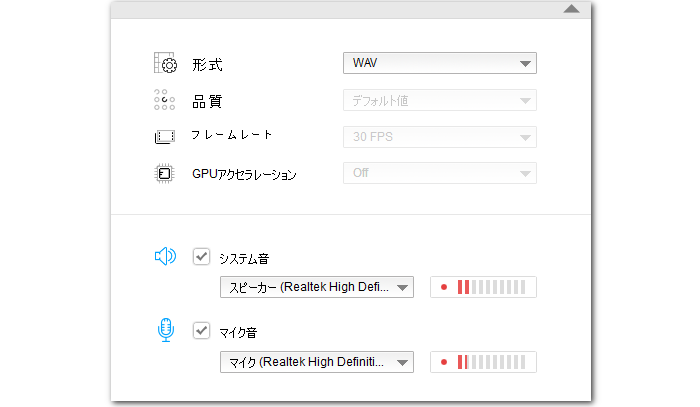Click the blue speaker system sound icon

(165, 257)
